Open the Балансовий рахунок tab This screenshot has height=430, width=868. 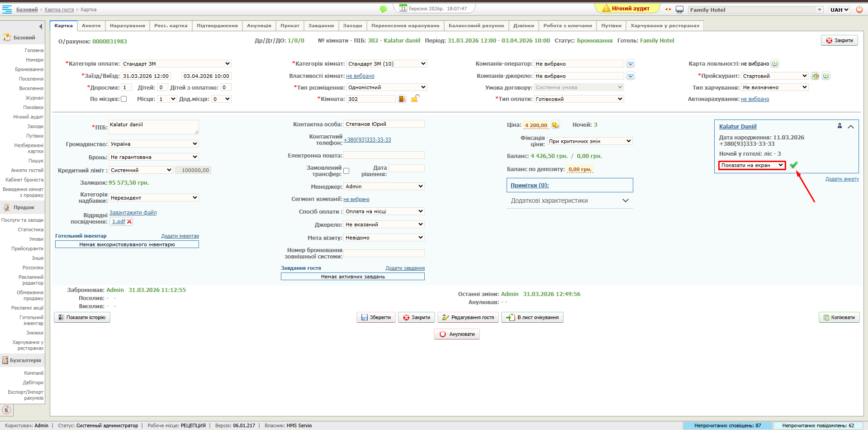coord(476,26)
